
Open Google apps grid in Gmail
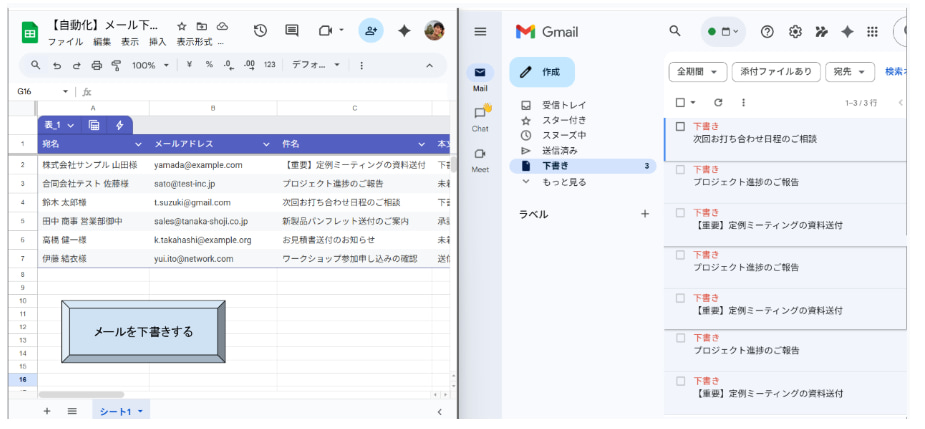pos(872,32)
